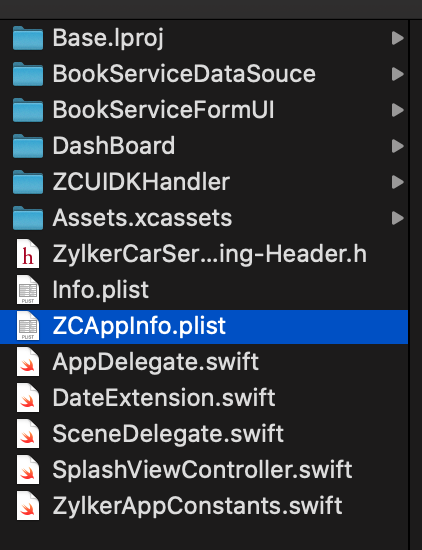Image resolution: width=422 pixels, height=550 pixels.
Task: Click the ZylkerAppConstants.swift Swift icon
Action: pyautogui.click(x=28, y=506)
